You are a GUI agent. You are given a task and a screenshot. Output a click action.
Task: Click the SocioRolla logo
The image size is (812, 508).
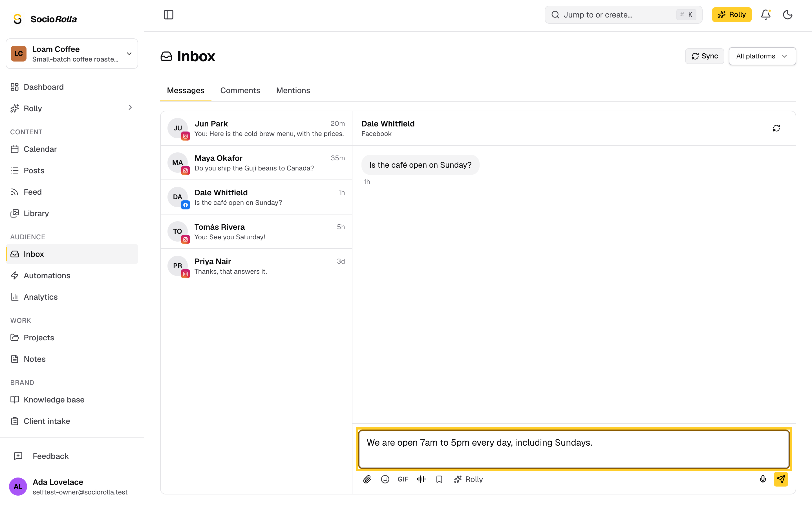[44, 19]
